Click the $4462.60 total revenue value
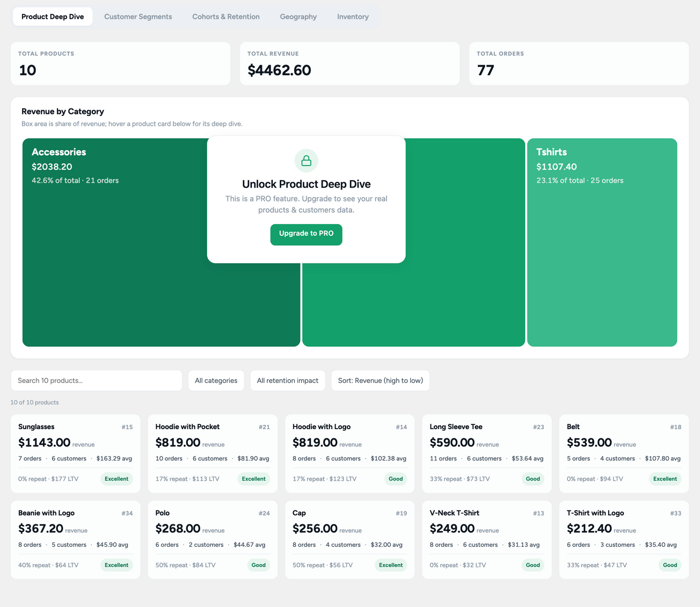700x607 pixels. [279, 70]
